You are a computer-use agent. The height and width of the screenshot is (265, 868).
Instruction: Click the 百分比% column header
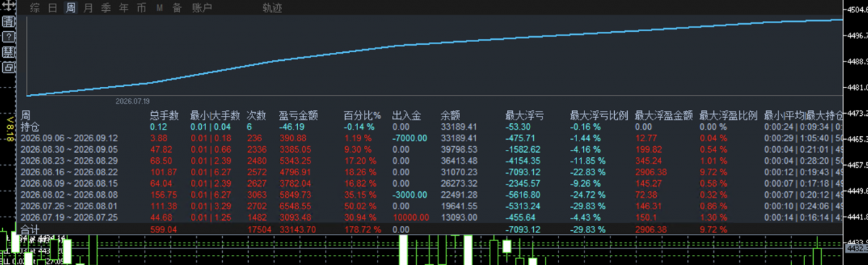[x=362, y=116]
